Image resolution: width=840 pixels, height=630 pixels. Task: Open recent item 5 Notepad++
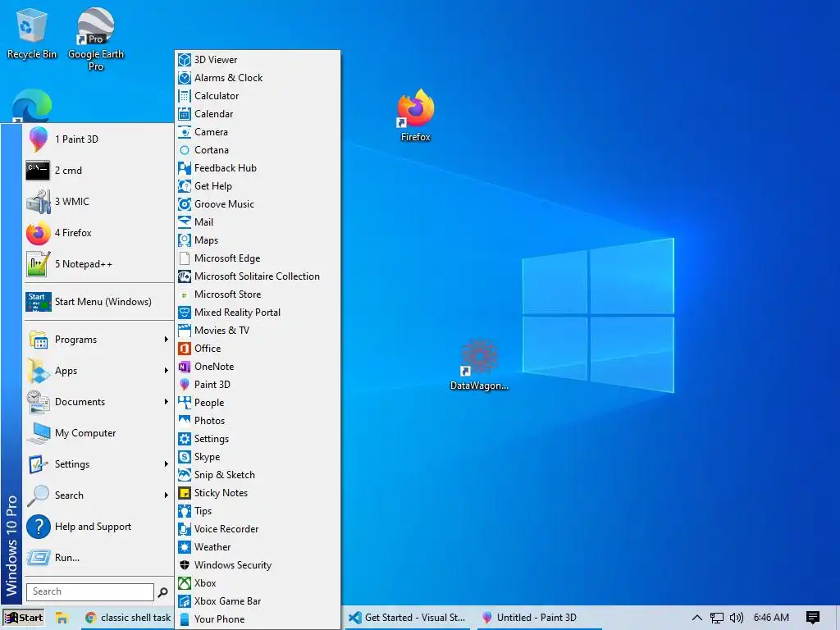pyautogui.click(x=98, y=264)
